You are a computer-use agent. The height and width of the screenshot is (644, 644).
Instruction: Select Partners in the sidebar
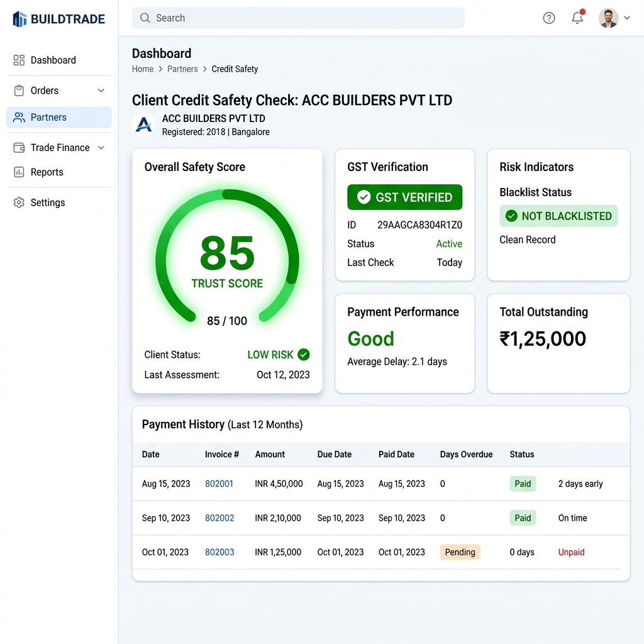(x=58, y=118)
